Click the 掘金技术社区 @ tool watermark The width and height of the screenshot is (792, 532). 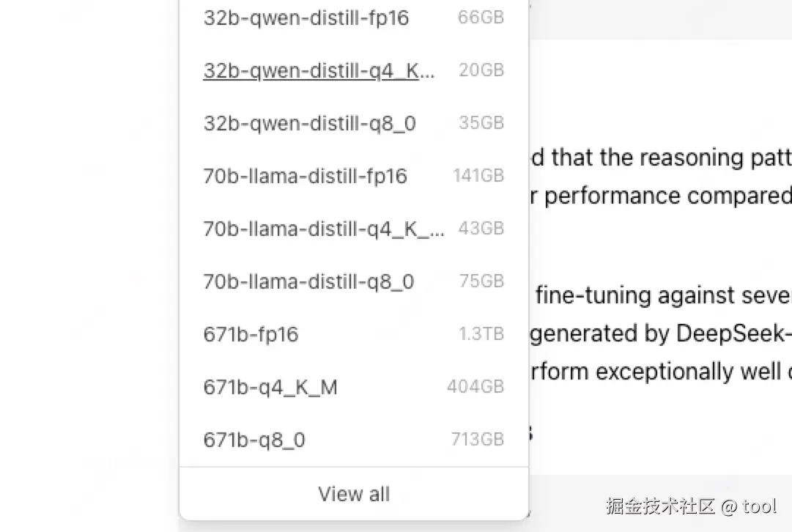pos(690,506)
